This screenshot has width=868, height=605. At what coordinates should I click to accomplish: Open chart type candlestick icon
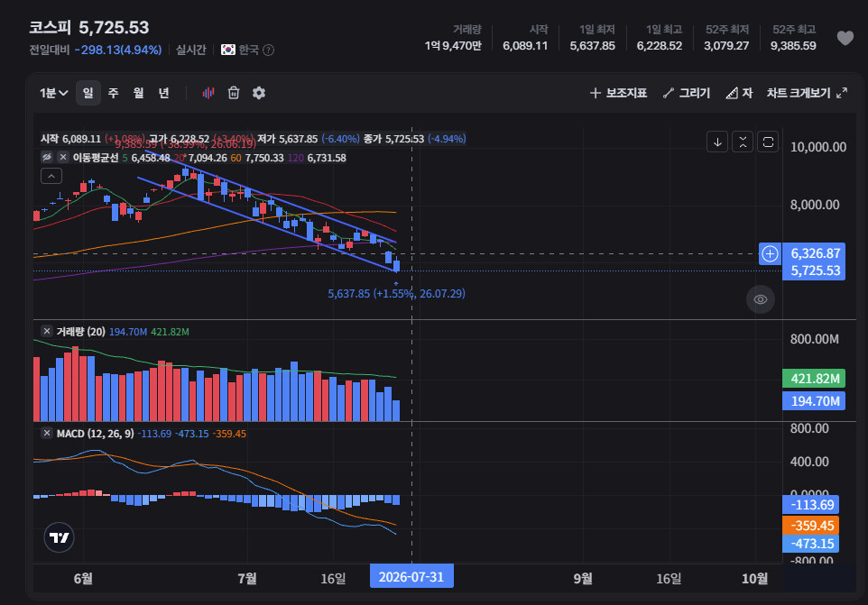208,93
